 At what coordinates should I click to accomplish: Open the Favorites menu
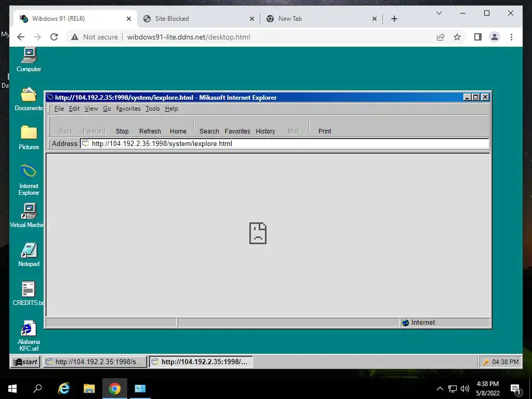point(128,109)
